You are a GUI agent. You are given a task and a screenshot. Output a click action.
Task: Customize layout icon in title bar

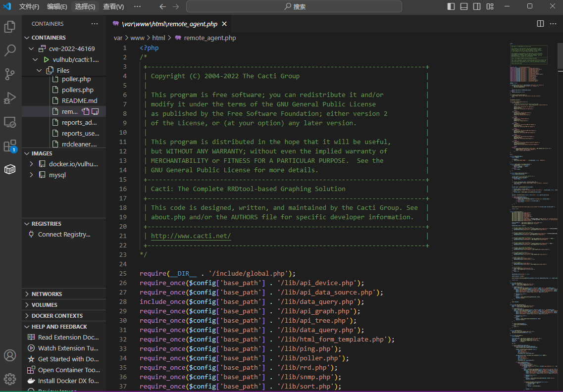coord(490,6)
